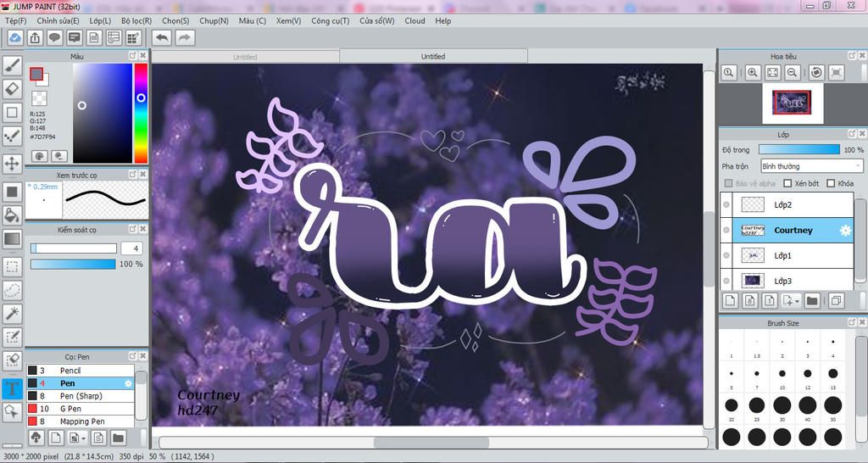
Task: Select the Operation/object select tool
Action: click(x=12, y=411)
